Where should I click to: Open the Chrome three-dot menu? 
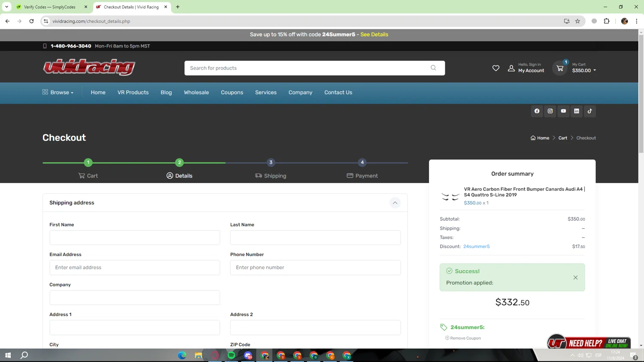click(x=637, y=21)
